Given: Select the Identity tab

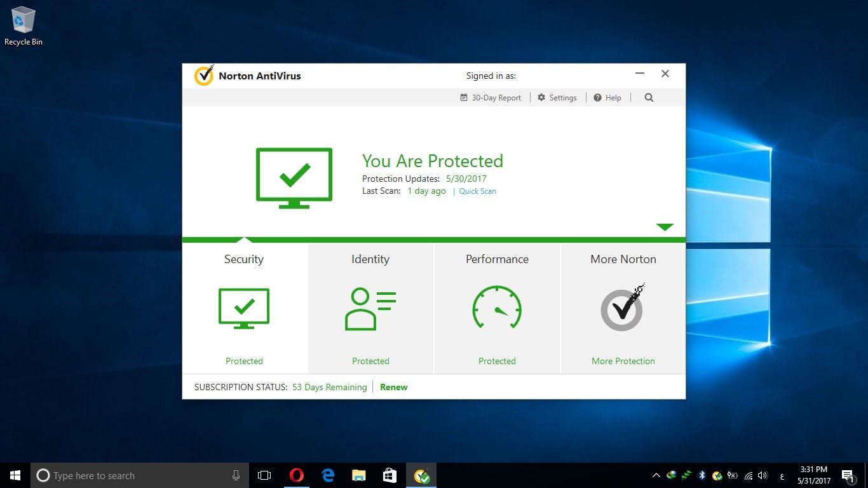Looking at the screenshot, I should (x=370, y=309).
